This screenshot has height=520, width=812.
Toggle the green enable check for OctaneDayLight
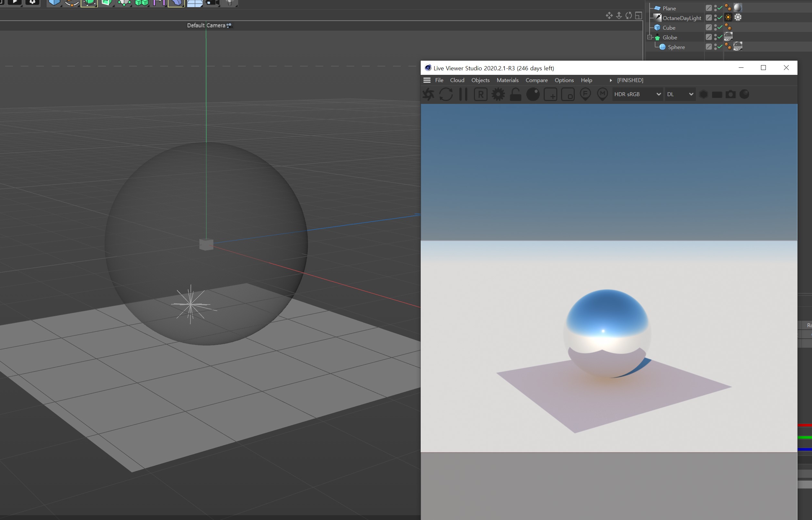click(x=720, y=17)
